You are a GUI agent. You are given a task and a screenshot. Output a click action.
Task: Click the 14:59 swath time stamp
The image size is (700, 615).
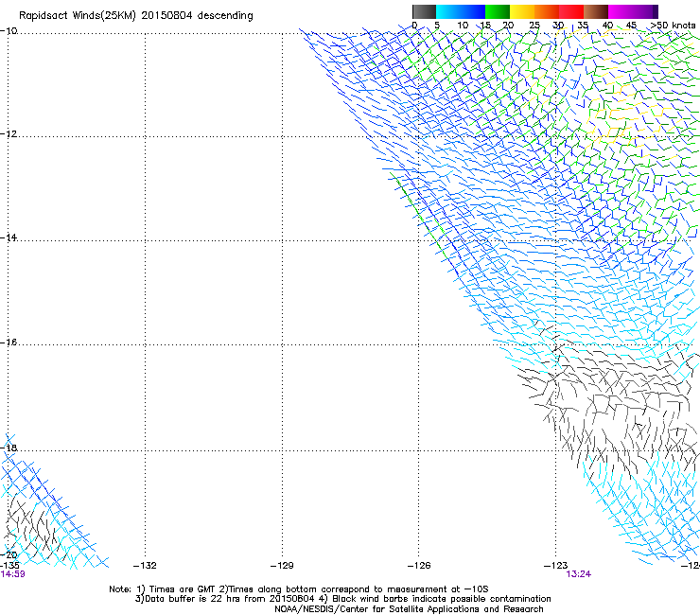(x=12, y=574)
